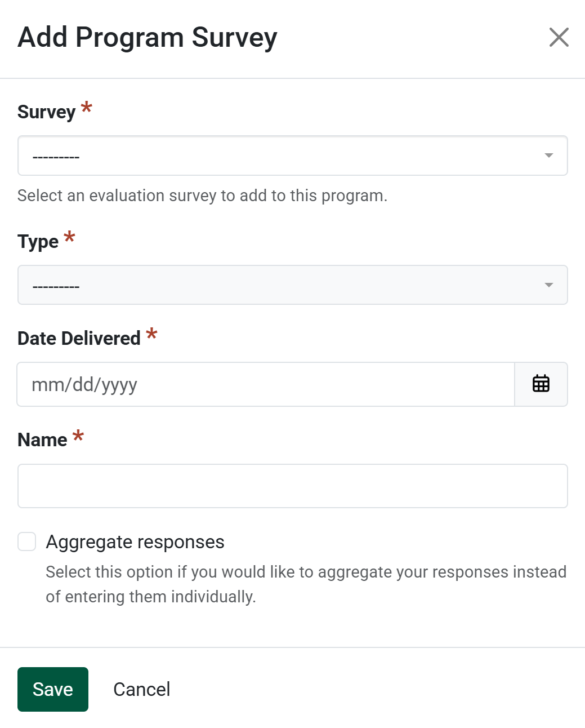Click the Survey dropdown caret arrow

[x=548, y=156]
